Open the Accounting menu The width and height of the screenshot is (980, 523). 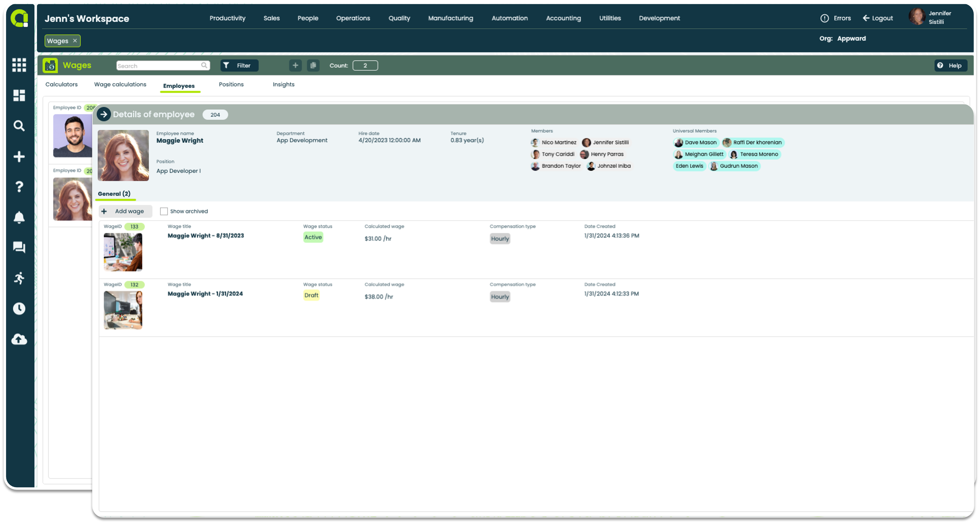[563, 18]
